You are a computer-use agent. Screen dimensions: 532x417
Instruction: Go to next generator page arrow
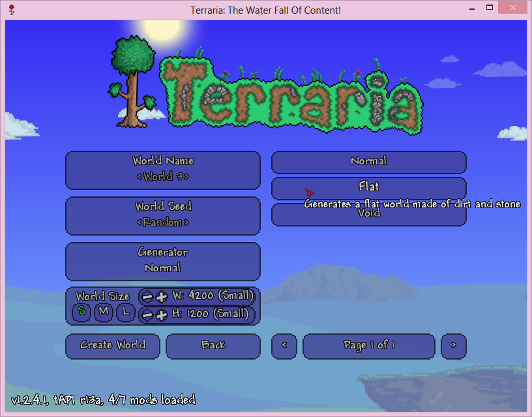[454, 346]
